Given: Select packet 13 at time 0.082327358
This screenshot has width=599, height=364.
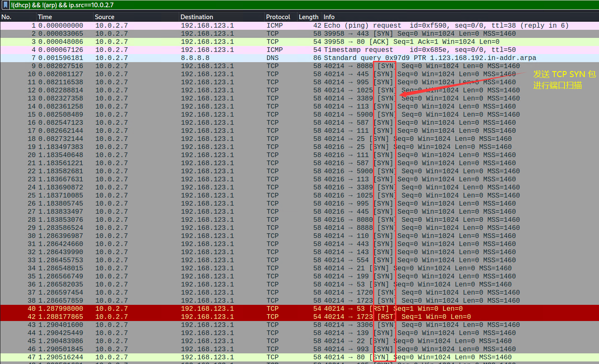Looking at the screenshot, I should [x=299, y=98].
